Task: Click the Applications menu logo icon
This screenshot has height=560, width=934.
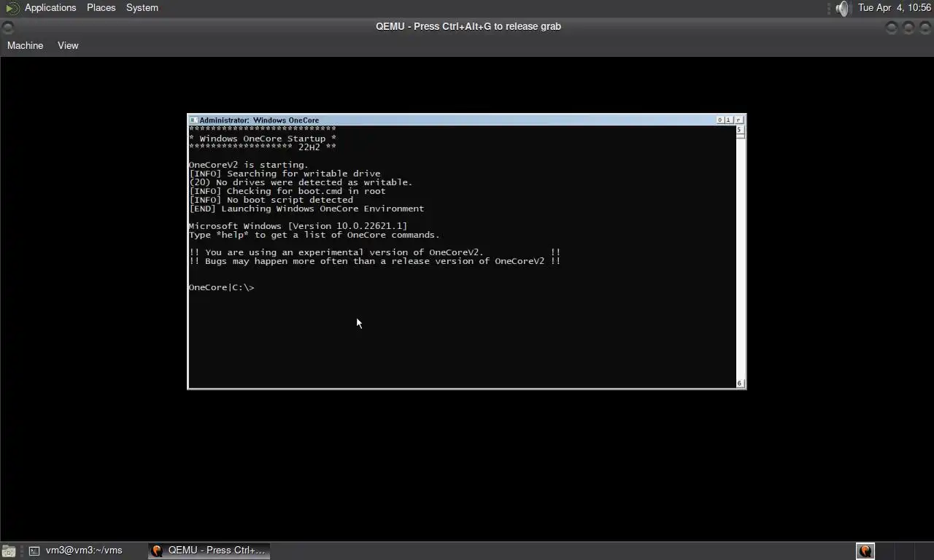Action: pos(12,8)
